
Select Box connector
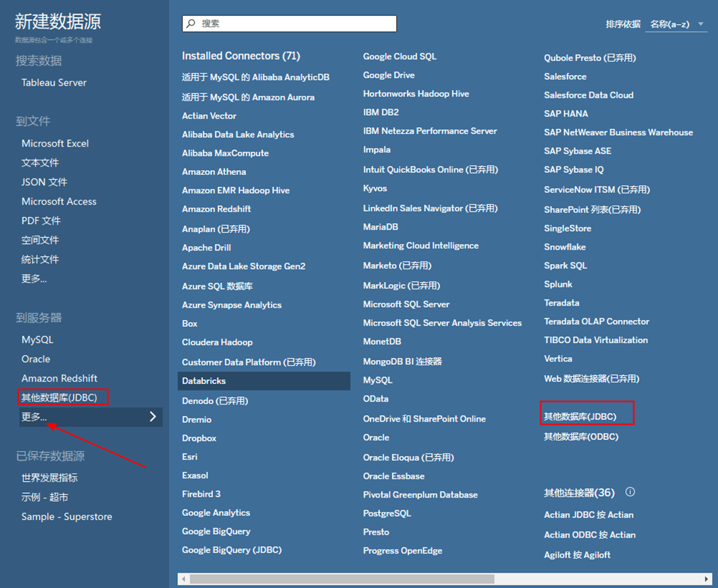pyautogui.click(x=190, y=324)
